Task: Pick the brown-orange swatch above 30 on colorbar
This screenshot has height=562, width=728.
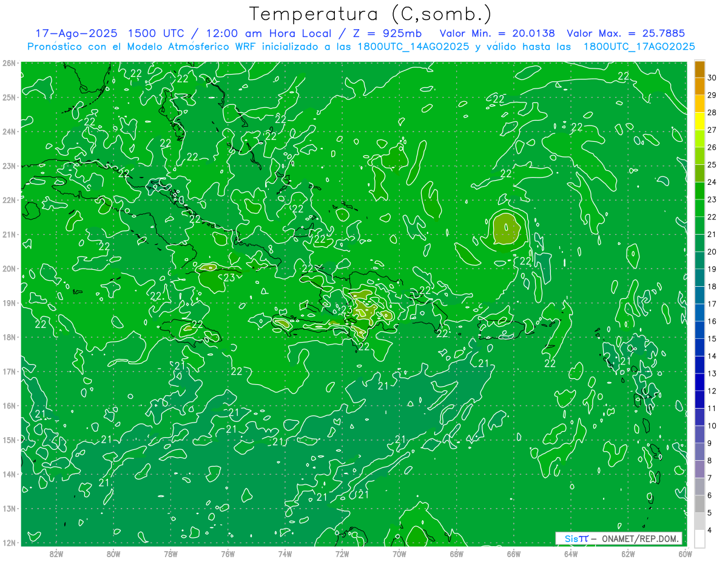Action: (x=699, y=69)
